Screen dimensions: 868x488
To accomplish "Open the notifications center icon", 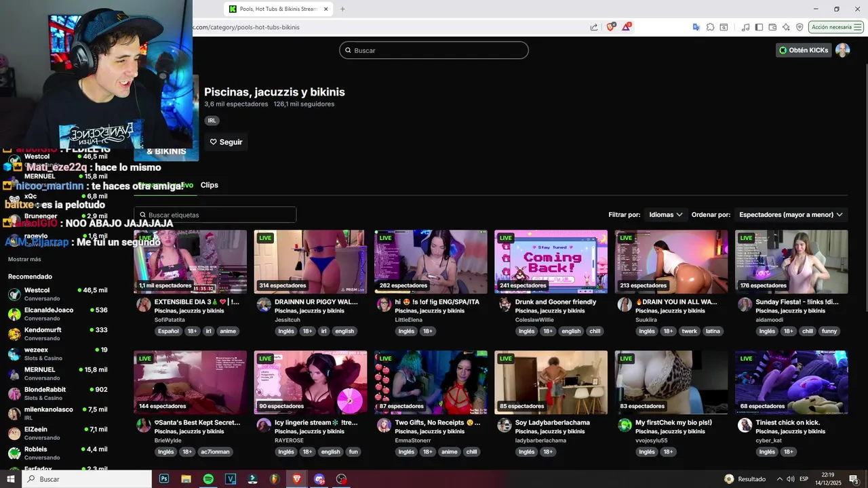I will click(853, 479).
